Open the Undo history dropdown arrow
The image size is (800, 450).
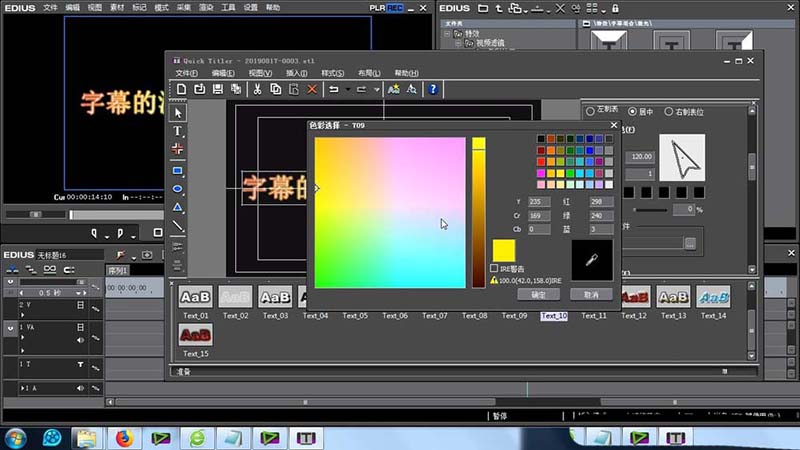[x=348, y=90]
